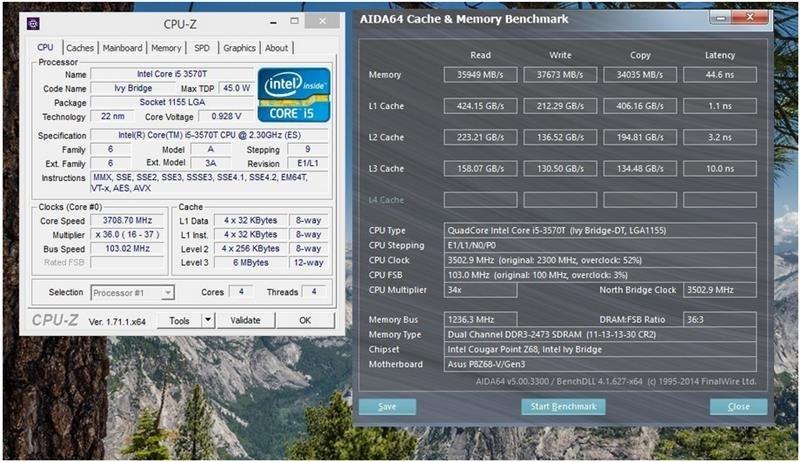Click L1 Cache Write value 212.29 GB/s
Image resolution: width=800 pixels, height=462 pixels.
click(x=560, y=106)
